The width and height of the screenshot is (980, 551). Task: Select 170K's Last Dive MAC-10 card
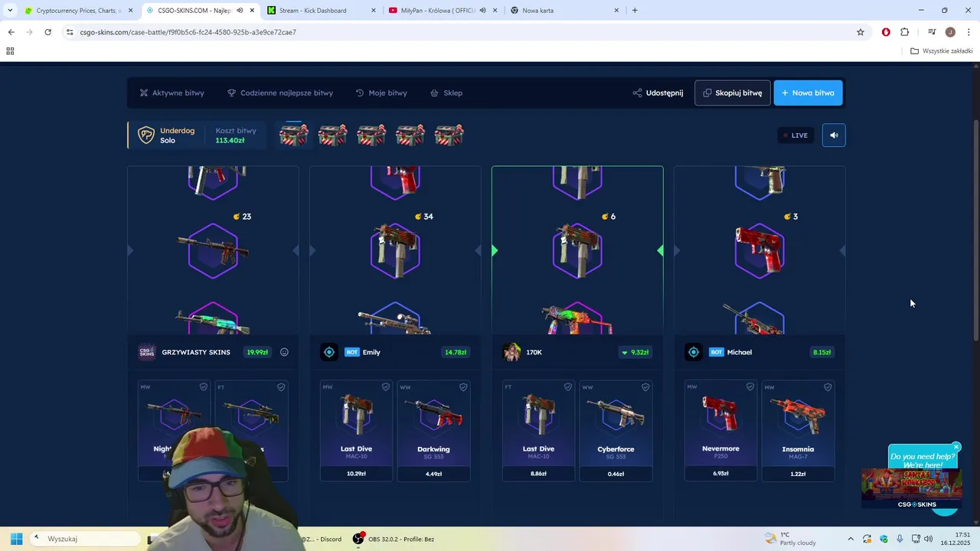[x=538, y=431]
